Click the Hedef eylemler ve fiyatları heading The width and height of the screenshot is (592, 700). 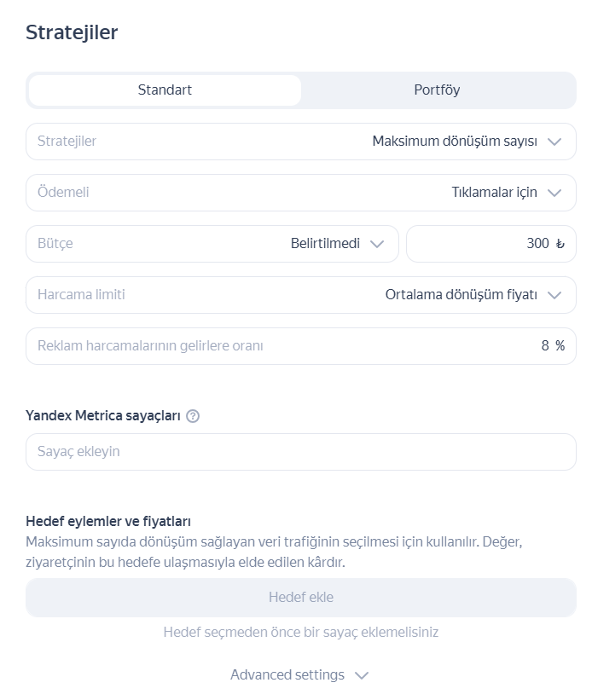[108, 521]
